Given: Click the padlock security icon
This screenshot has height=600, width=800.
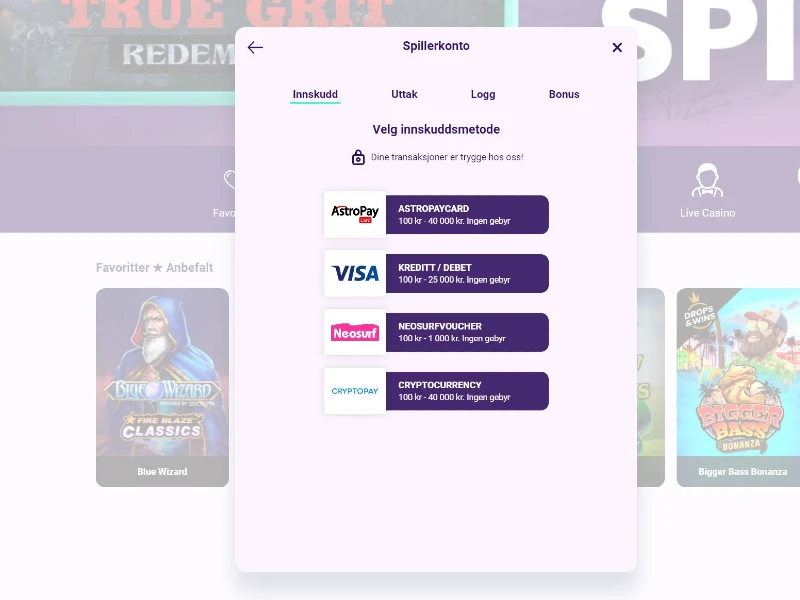Looking at the screenshot, I should [358, 157].
